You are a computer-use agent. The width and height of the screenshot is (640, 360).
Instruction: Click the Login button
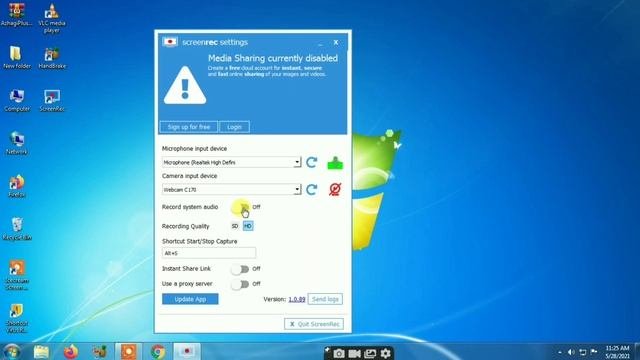point(234,127)
